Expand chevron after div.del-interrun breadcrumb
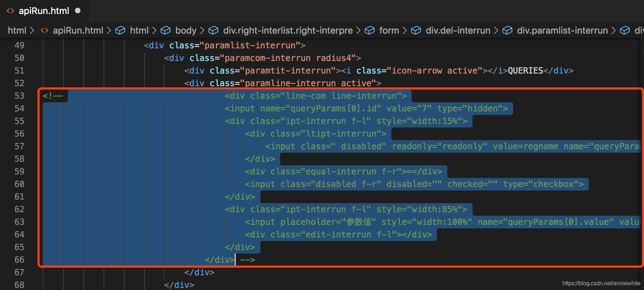This screenshot has width=644, height=290. click(x=496, y=30)
